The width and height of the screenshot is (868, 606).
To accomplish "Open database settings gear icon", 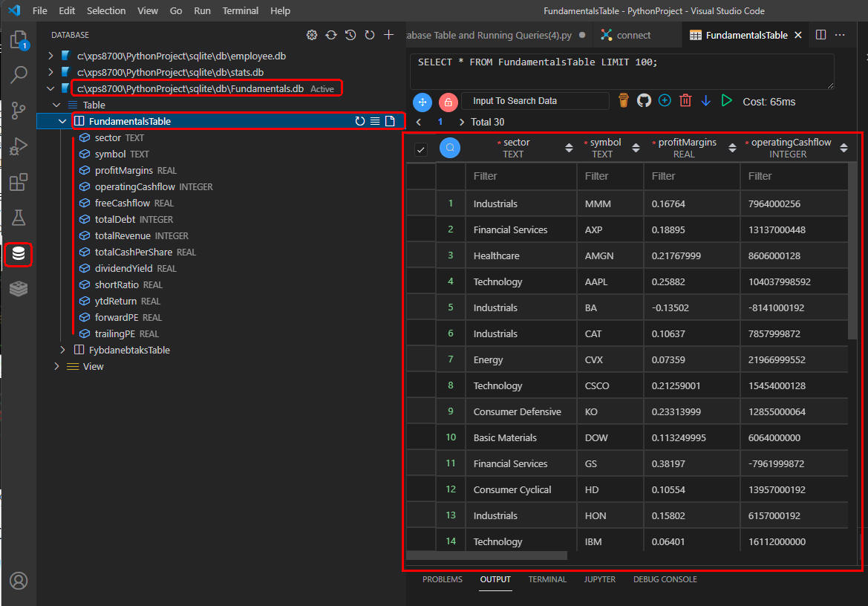I will [x=312, y=35].
